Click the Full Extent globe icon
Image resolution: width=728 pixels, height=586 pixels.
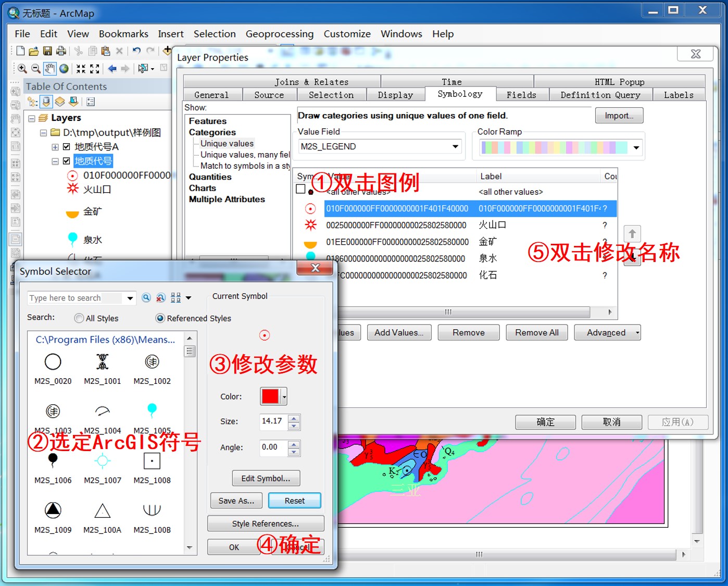(x=64, y=68)
